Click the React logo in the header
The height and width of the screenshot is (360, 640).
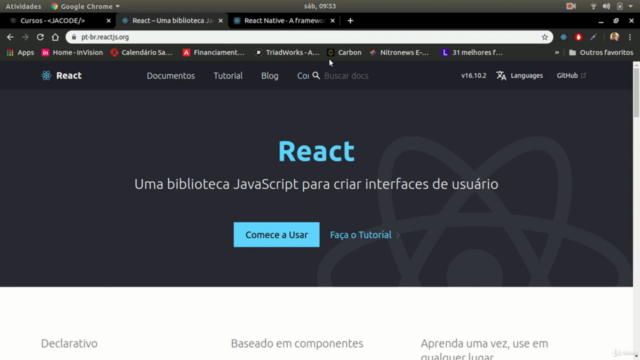61,76
